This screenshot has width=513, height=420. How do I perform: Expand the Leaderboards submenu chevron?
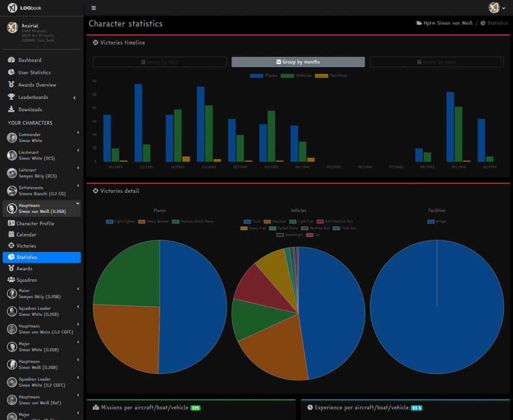74,97
